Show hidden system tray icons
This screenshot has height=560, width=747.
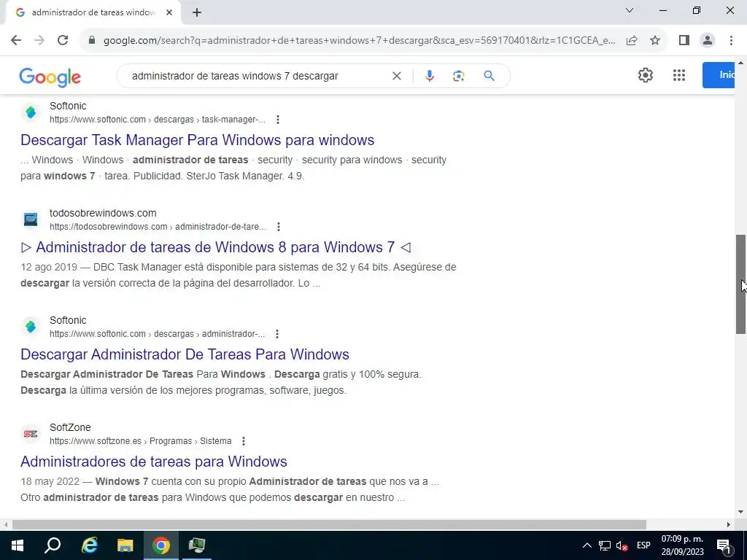pyautogui.click(x=587, y=545)
